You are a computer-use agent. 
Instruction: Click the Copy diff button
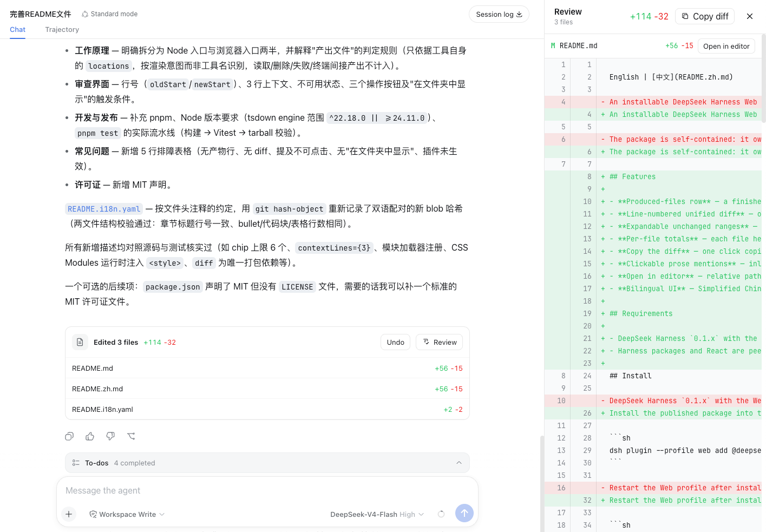[x=705, y=16]
